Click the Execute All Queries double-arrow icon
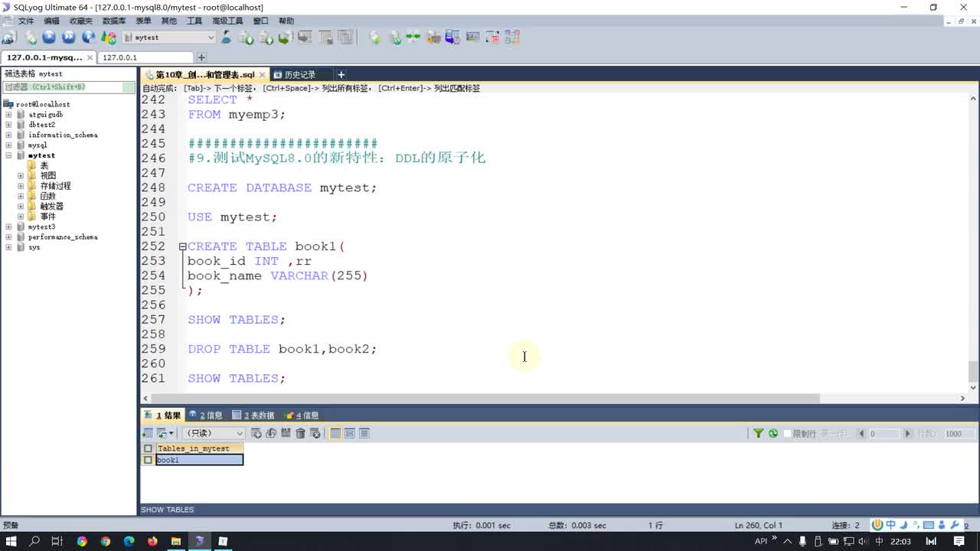The image size is (980, 551). 69,37
